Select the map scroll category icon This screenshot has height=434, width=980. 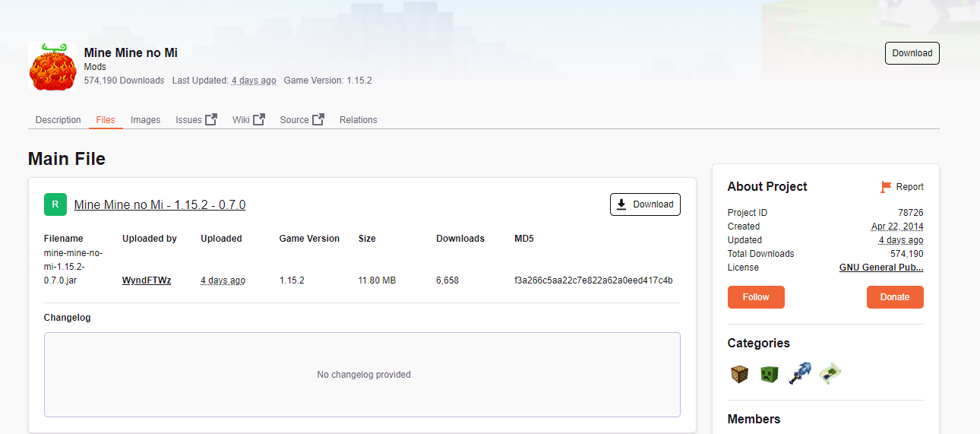(x=832, y=373)
